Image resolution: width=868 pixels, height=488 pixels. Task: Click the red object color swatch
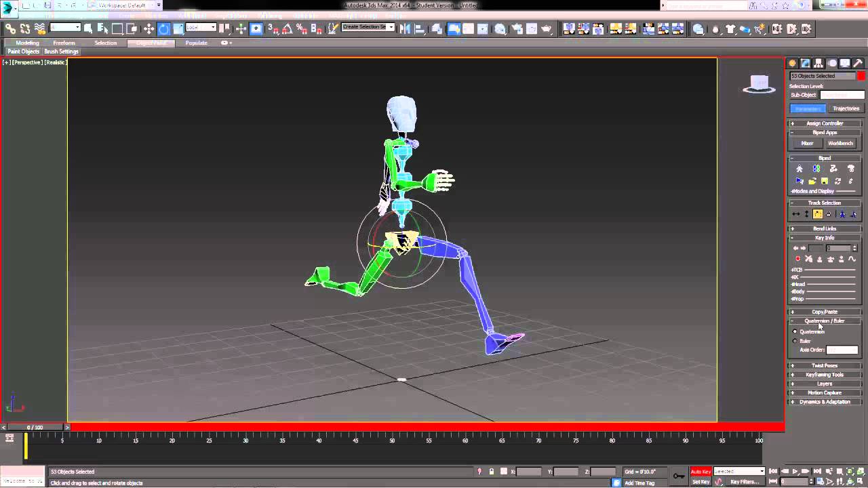tap(861, 76)
